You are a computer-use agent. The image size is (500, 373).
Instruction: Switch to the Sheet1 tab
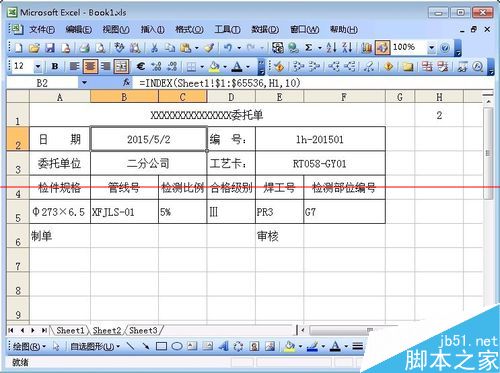pyautogui.click(x=70, y=330)
